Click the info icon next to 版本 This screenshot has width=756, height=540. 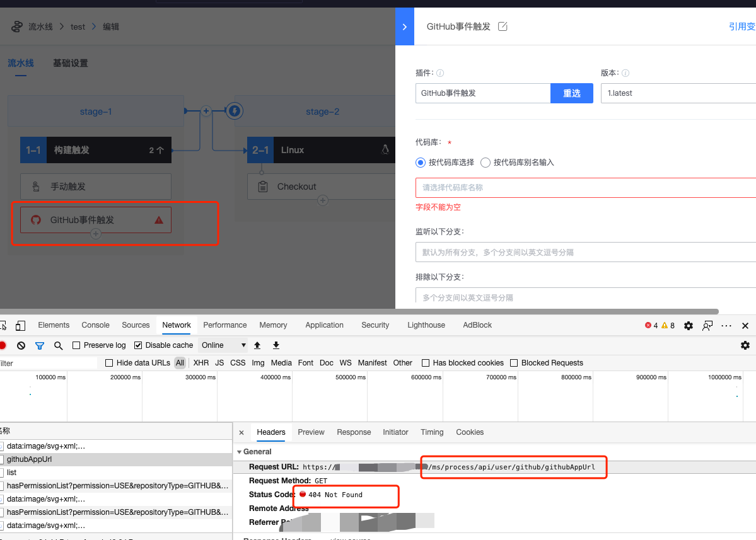pos(625,73)
